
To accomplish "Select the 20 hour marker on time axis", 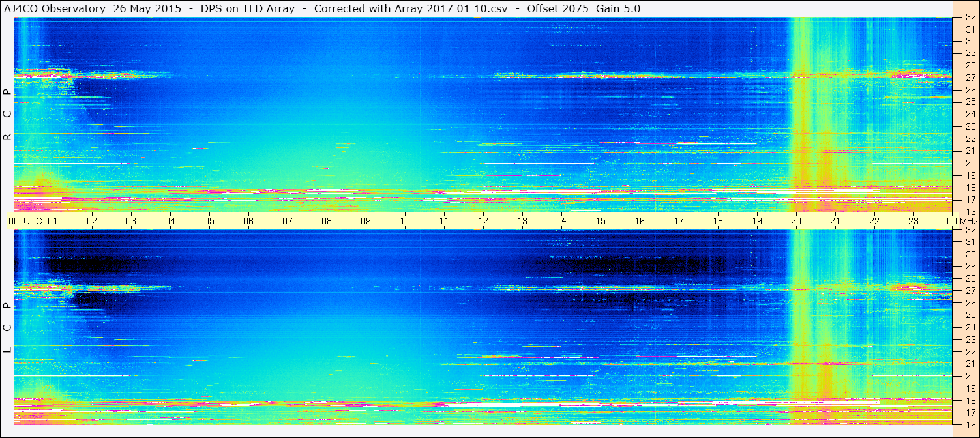I will 796,221.
